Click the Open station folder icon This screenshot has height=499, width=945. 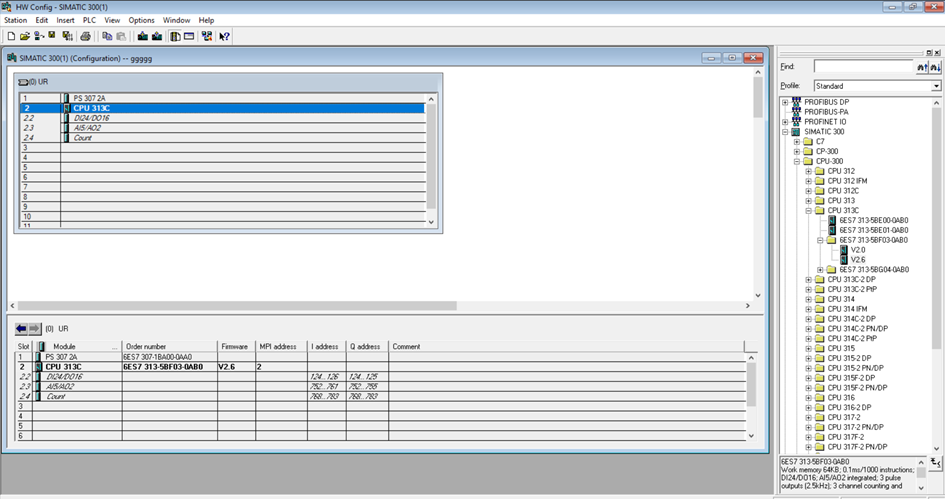click(x=25, y=36)
